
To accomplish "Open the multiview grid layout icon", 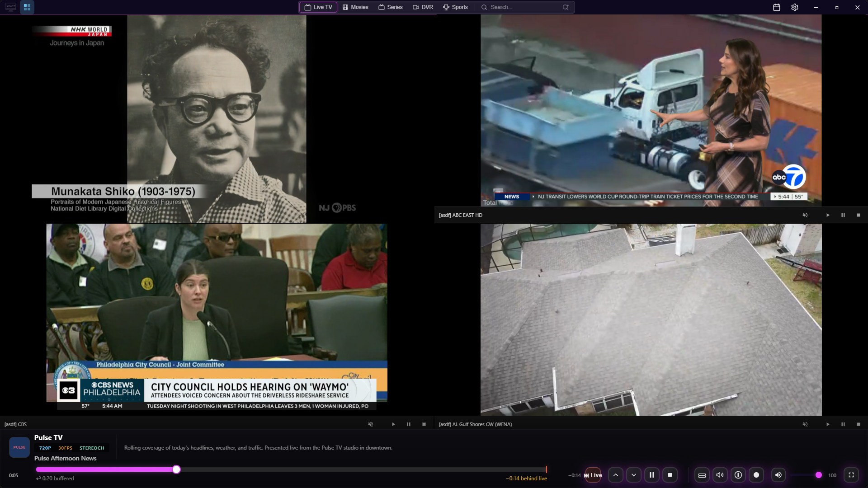I will (x=27, y=7).
